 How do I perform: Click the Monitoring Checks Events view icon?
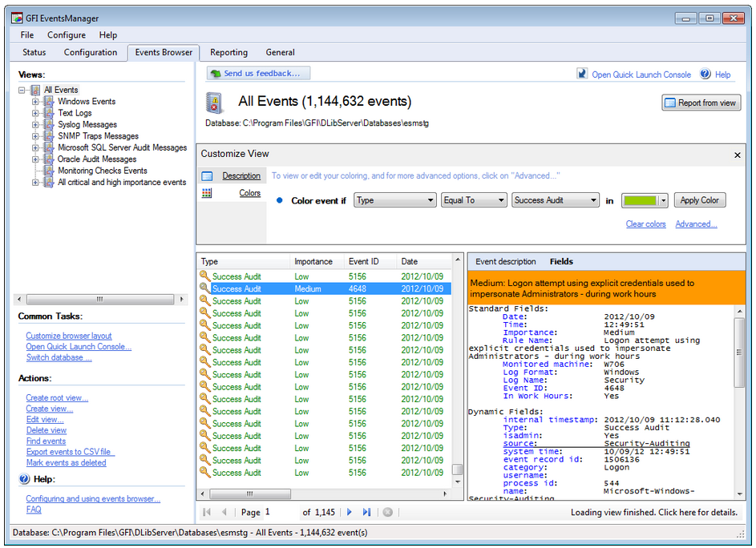click(49, 171)
